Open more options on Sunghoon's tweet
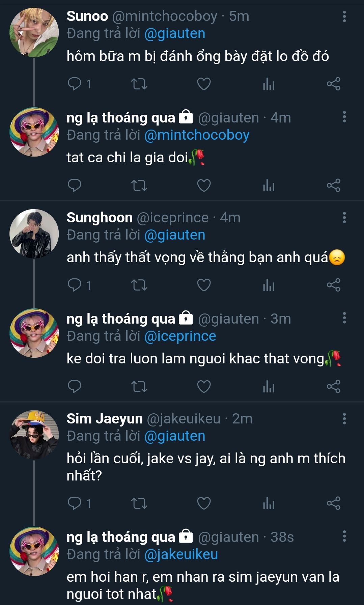The image size is (364, 605). (344, 218)
